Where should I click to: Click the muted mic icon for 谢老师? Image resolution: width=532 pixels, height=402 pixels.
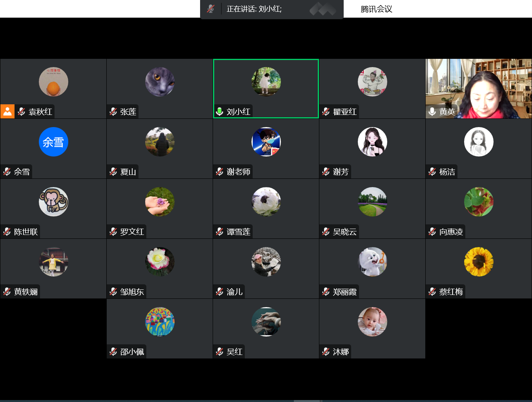(220, 172)
